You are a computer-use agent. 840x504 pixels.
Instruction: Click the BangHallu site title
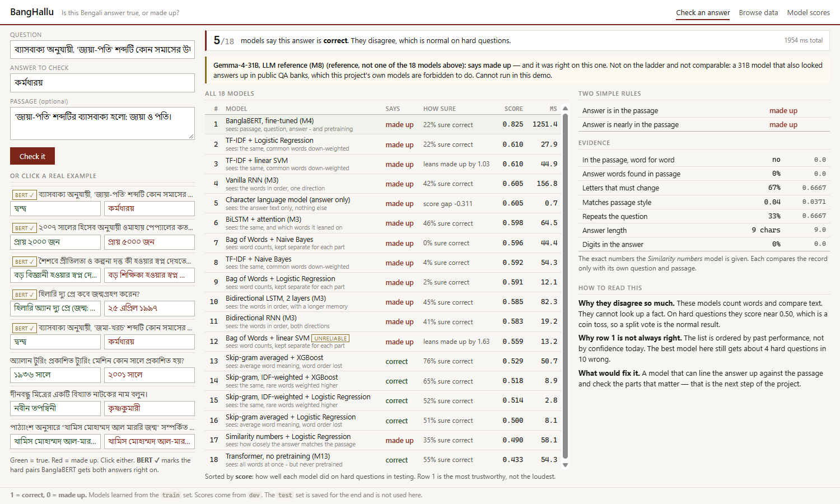point(32,12)
